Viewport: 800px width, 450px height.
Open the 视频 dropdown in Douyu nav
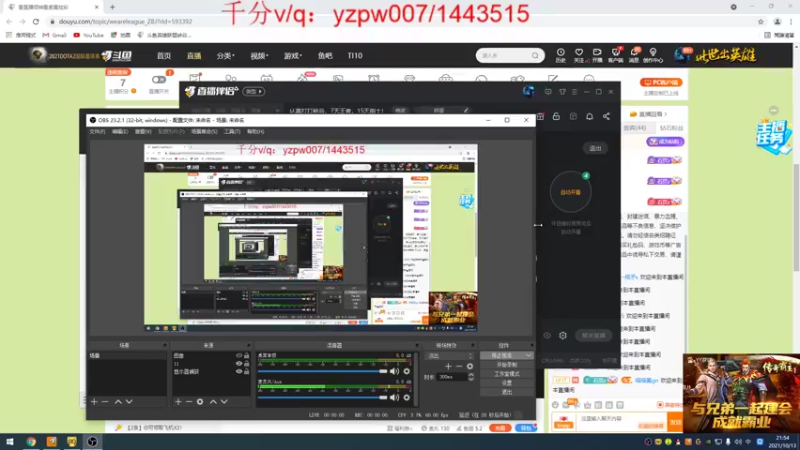[x=259, y=56]
